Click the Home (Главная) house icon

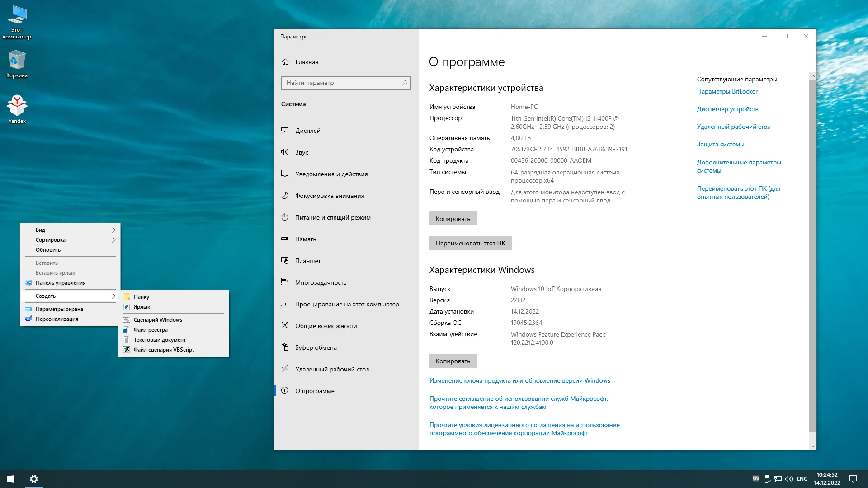pyautogui.click(x=285, y=61)
